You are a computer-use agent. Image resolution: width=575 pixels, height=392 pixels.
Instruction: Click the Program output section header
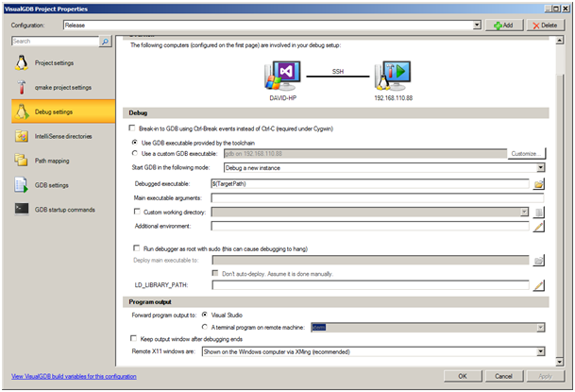click(150, 301)
